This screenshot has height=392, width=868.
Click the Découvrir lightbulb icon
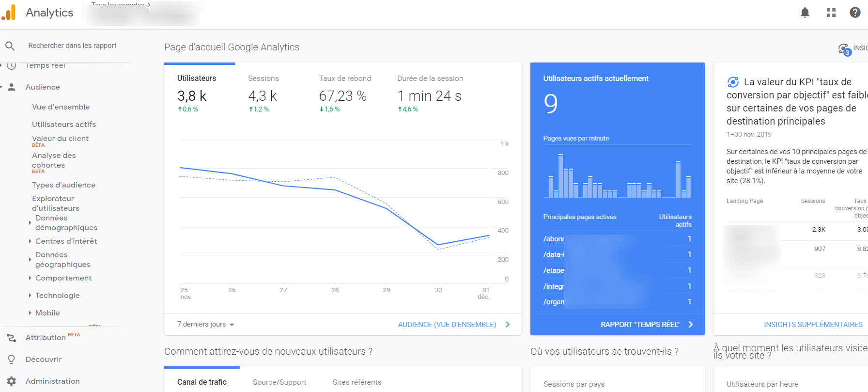tap(12, 360)
